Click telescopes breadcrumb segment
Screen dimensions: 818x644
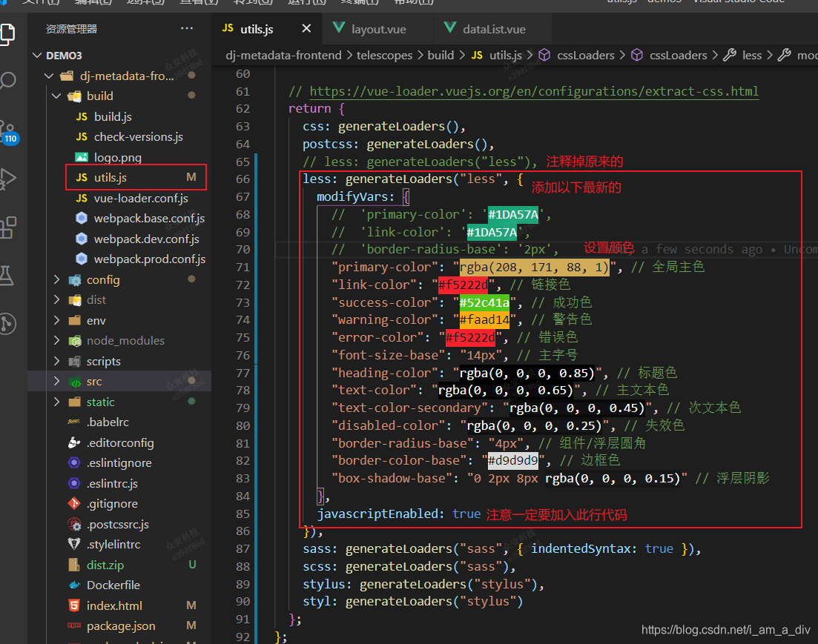coord(384,56)
